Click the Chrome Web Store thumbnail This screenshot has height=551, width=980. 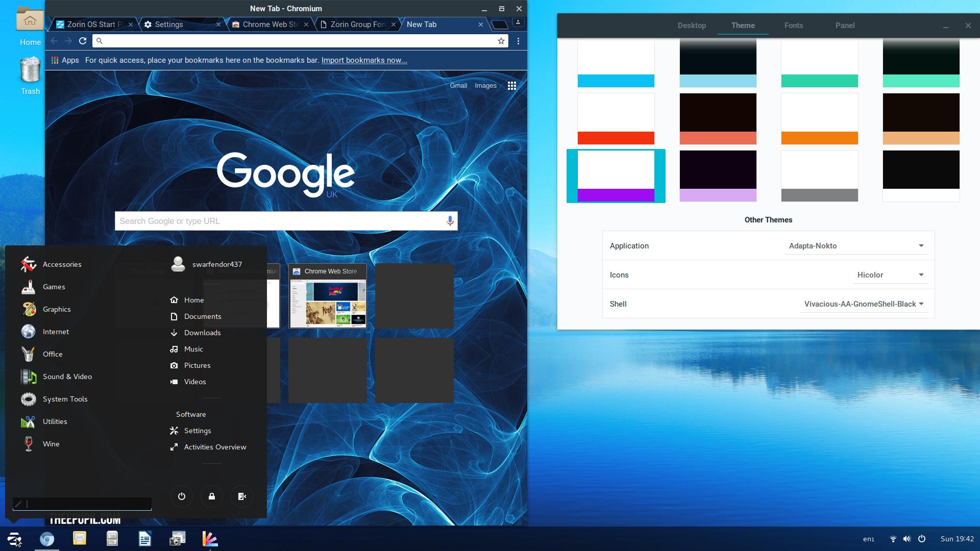point(328,296)
